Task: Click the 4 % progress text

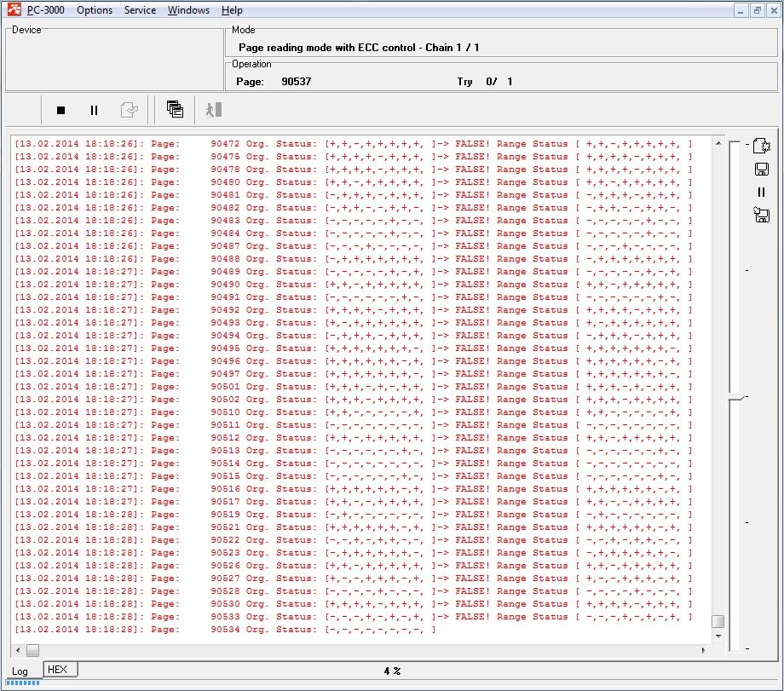Action: click(392, 671)
